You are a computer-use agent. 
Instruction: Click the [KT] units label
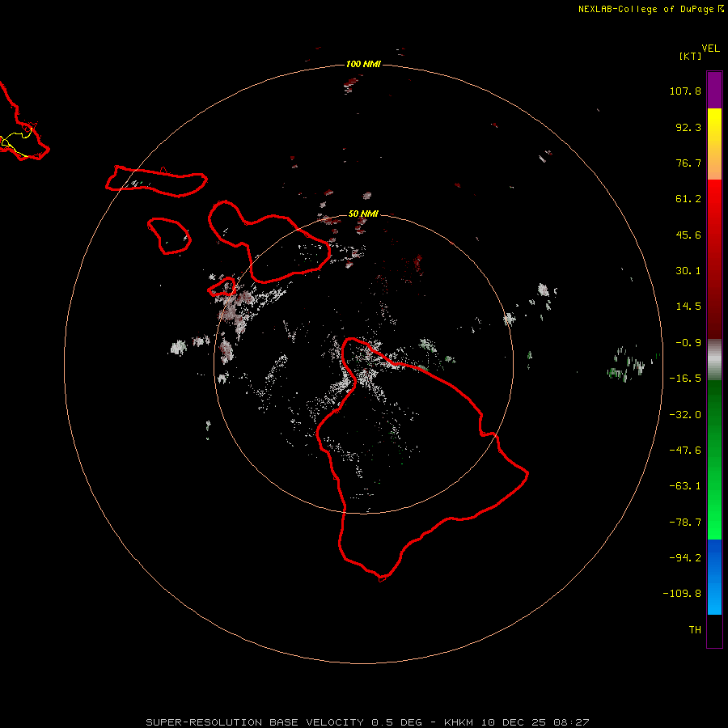coord(691,56)
